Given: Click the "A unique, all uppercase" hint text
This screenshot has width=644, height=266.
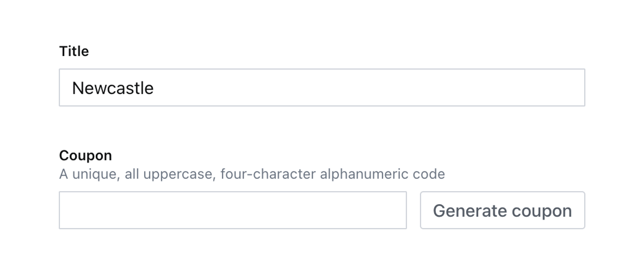Looking at the screenshot, I should pos(138,174).
